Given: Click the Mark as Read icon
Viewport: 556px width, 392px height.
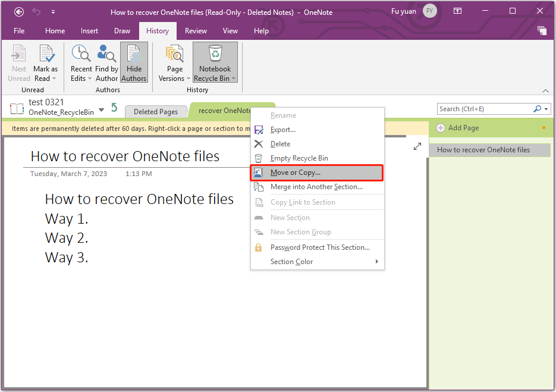Looking at the screenshot, I should click(x=46, y=53).
